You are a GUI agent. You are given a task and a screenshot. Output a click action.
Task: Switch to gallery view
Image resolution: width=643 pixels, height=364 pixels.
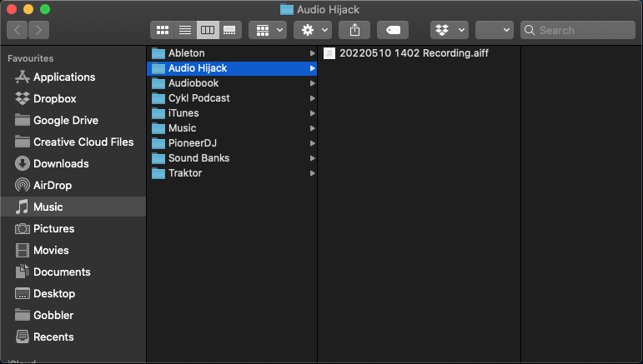tap(230, 30)
